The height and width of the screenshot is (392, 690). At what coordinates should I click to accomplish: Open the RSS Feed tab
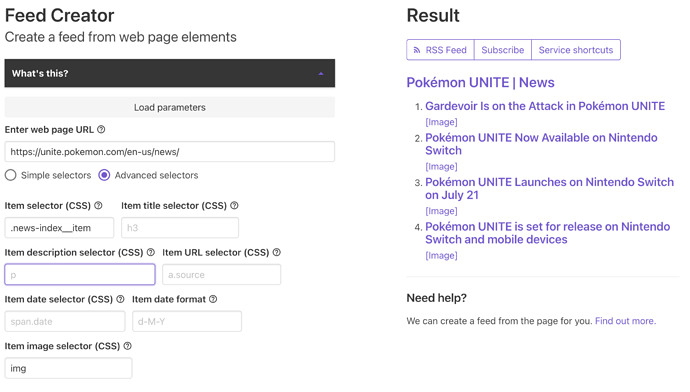click(x=440, y=50)
